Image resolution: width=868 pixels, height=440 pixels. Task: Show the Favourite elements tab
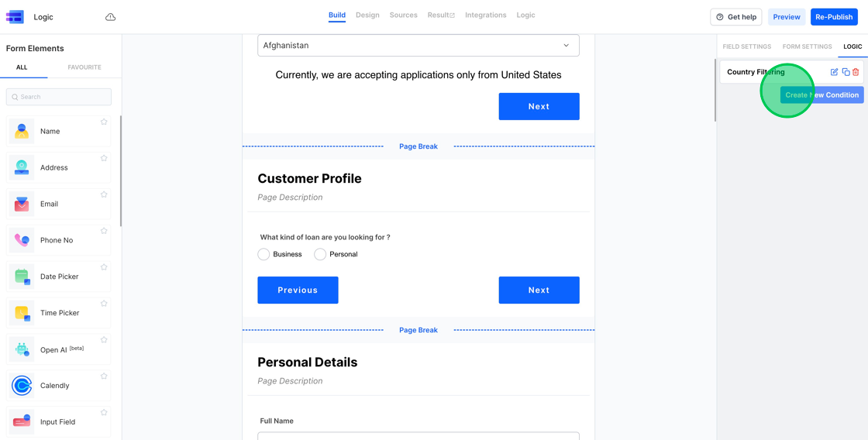click(84, 67)
